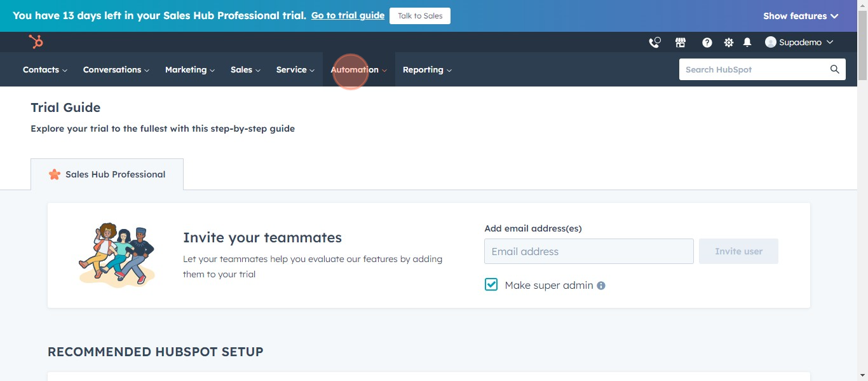Viewport: 868px width, 381px height.
Task: Follow the Go to trial guide link
Action: (x=348, y=15)
